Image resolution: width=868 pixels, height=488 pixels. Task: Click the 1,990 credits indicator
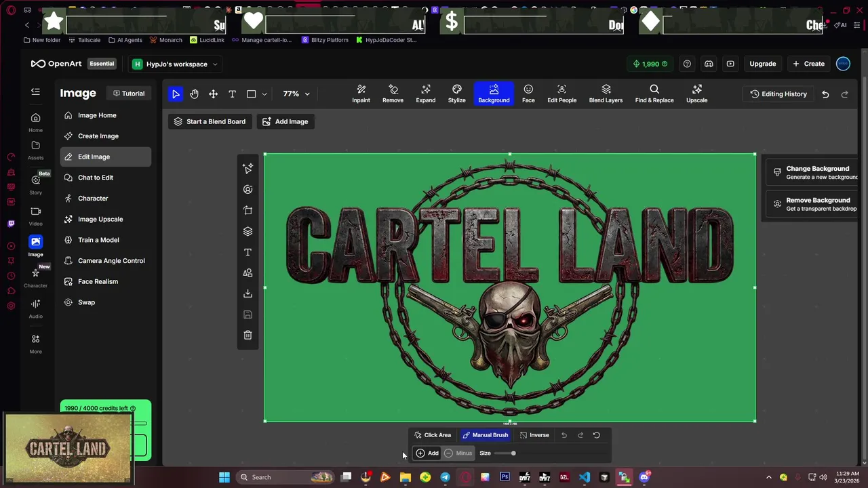click(650, 64)
